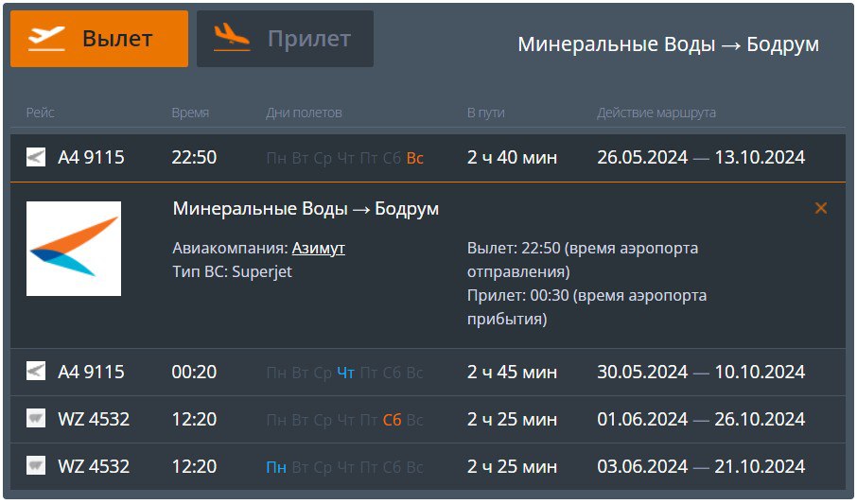Expand the WZ 4532 flight from 03.06.2024

coord(428,466)
